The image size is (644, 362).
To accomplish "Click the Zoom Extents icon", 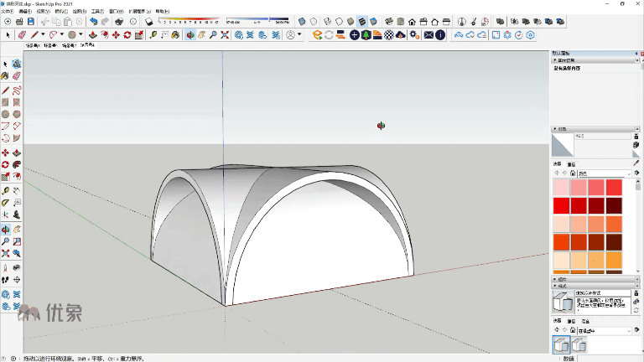I will (x=226, y=35).
